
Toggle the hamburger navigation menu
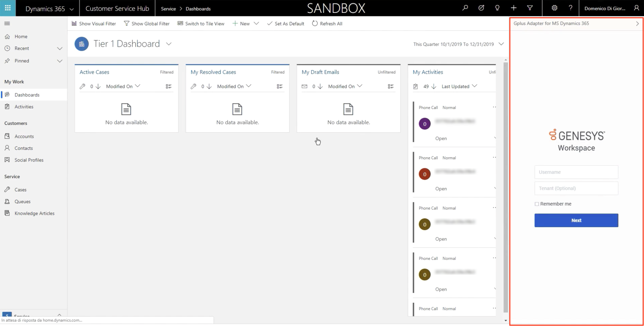7,24
